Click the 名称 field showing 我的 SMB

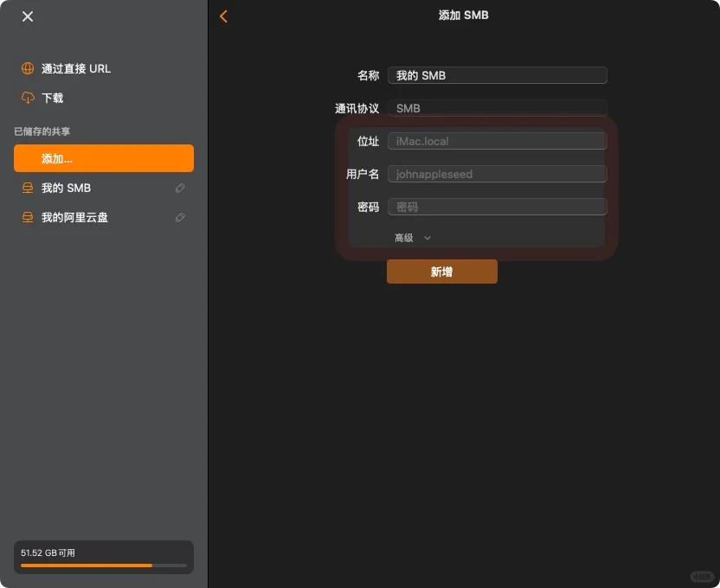point(497,75)
